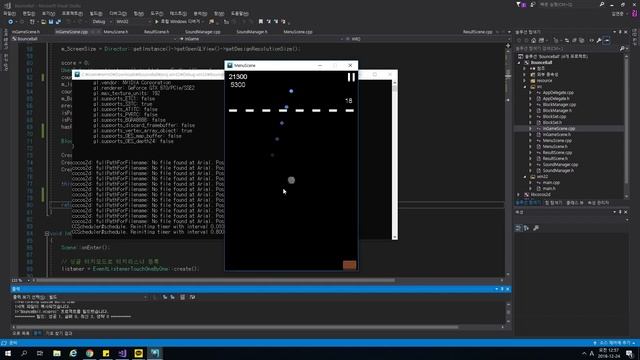Screen dimensions: 640x360
Task: Click the console window vertical scrollbar
Action: point(394,160)
